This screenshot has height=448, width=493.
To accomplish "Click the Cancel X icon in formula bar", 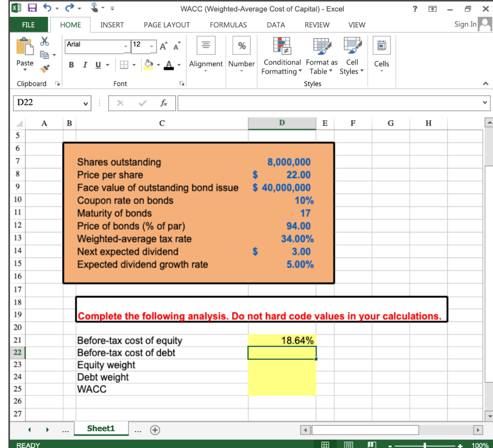I will (x=120, y=103).
